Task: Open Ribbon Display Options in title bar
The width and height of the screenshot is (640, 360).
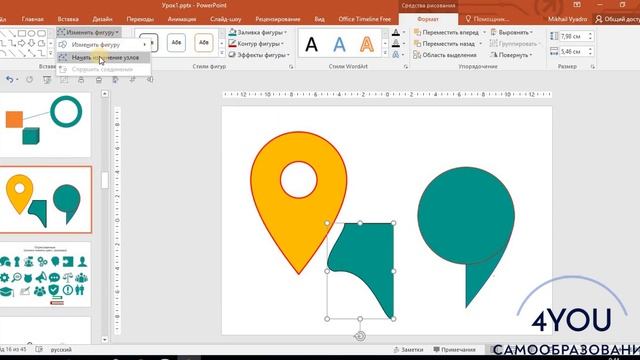Action: (577, 5)
